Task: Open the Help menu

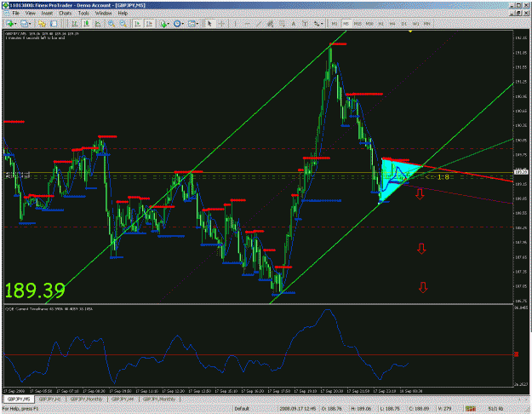Action: pos(123,14)
